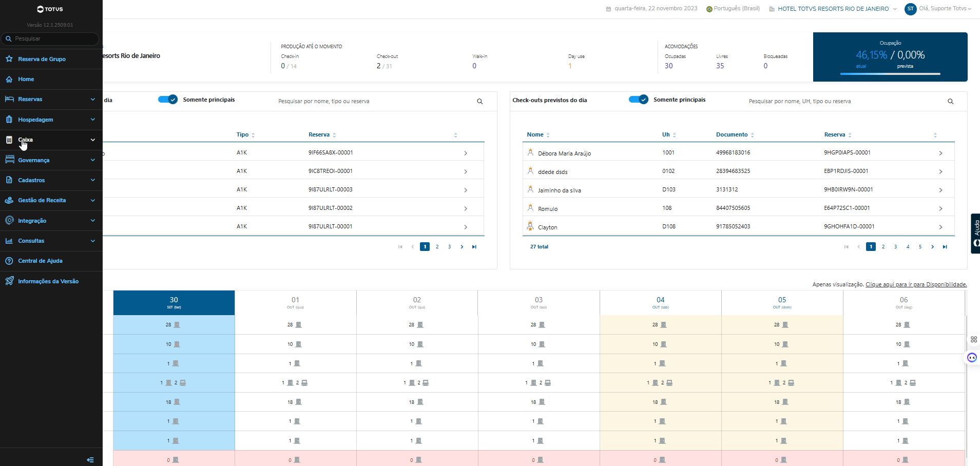The image size is (980, 466).
Task: Click the Home house icon in sidebar
Action: (9, 79)
